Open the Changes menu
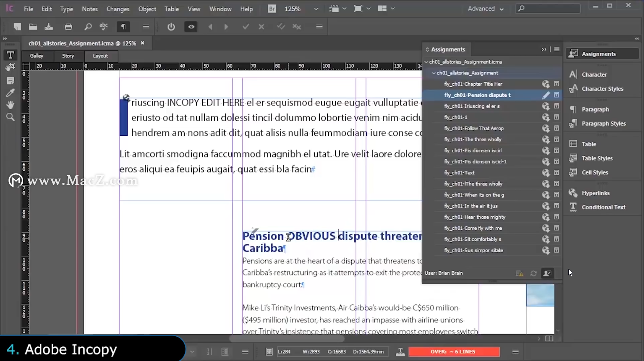This screenshot has width=644, height=361. pyautogui.click(x=118, y=9)
